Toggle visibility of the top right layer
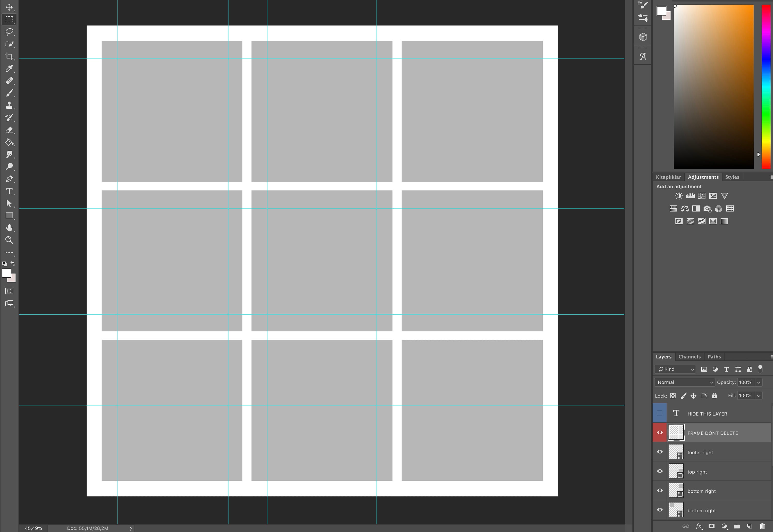This screenshot has height=532, width=773. pyautogui.click(x=659, y=471)
